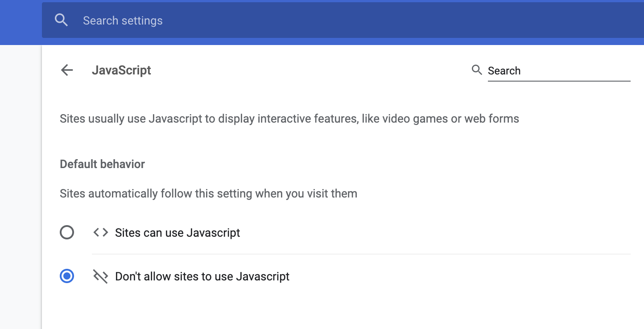Click empty space right of 'Sites can use Javascript'
This screenshot has width=644, height=329.
point(424,233)
